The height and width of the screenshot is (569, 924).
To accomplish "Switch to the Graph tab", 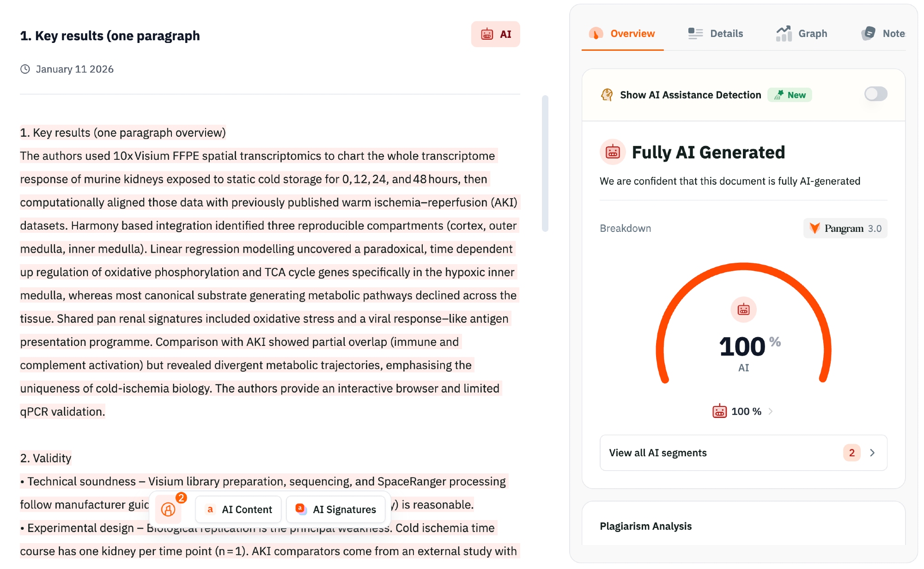I will [x=802, y=33].
